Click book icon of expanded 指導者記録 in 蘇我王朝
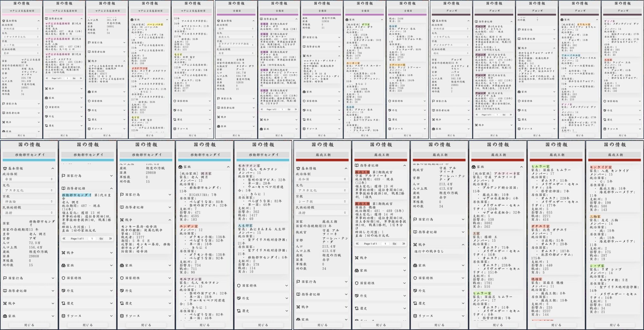The width and height of the screenshot is (644, 330). click(x=356, y=165)
